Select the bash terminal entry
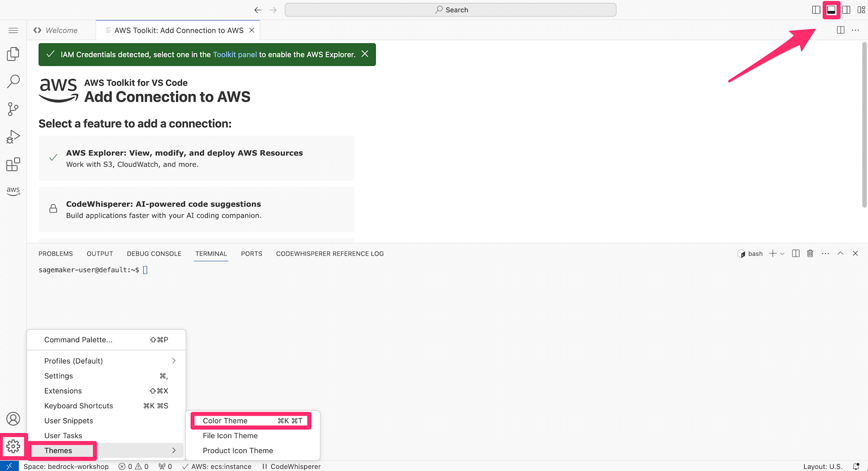Image resolution: width=868 pixels, height=471 pixels. (750, 254)
